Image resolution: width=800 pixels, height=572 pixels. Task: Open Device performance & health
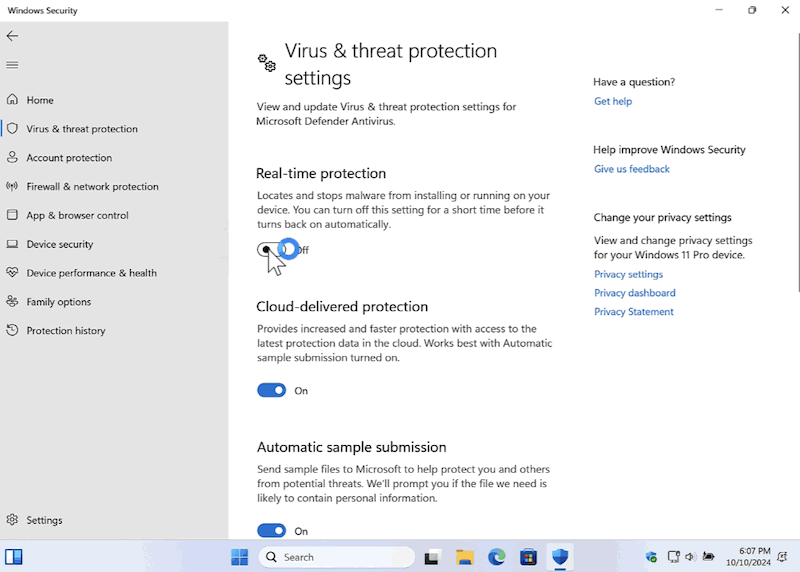[114, 272]
